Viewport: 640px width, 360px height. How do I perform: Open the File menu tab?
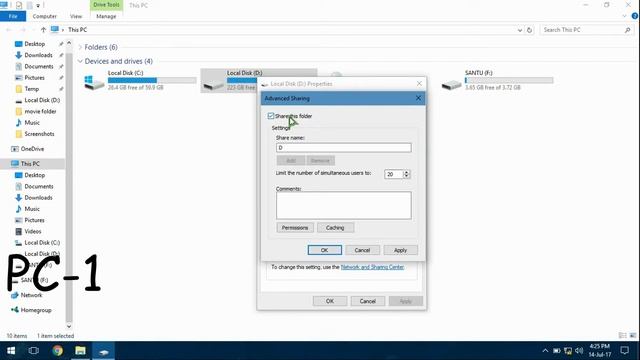point(13,16)
